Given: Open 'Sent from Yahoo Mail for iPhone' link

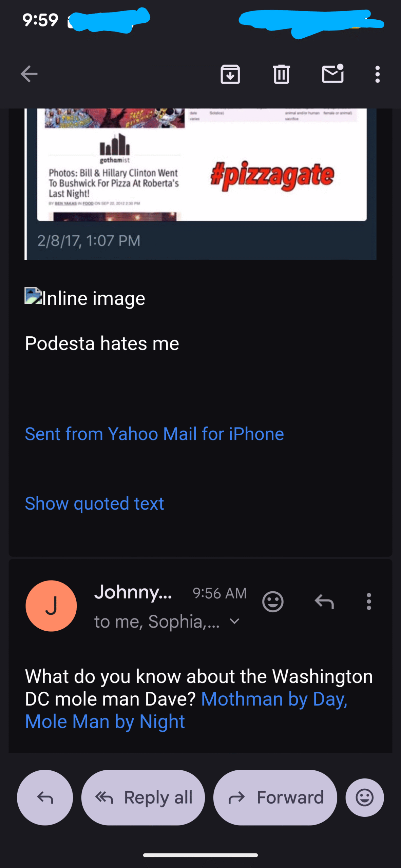Looking at the screenshot, I should coord(154,434).
